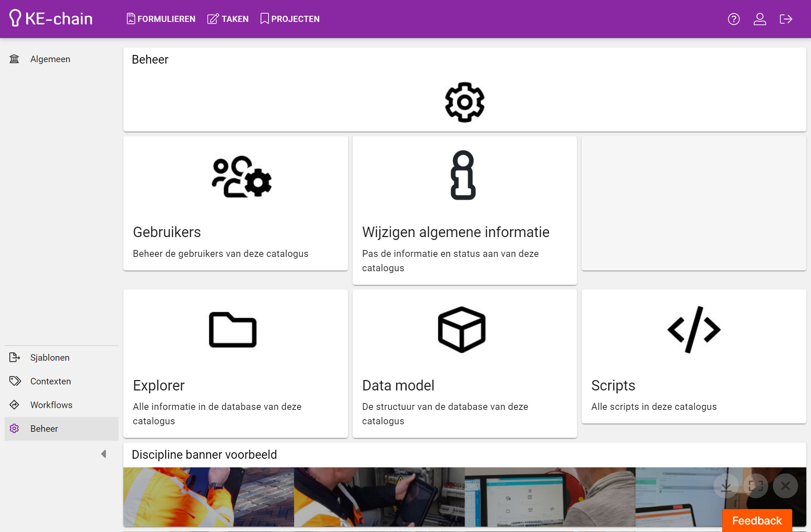Select Algemeen in the sidebar

(61, 59)
